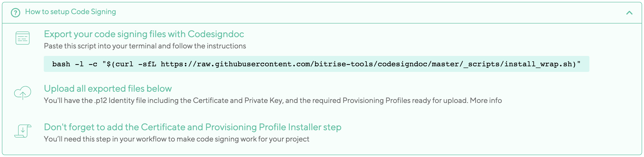
Task: Click the word 'Codesigndoc' in the first heading
Action: click(x=216, y=34)
